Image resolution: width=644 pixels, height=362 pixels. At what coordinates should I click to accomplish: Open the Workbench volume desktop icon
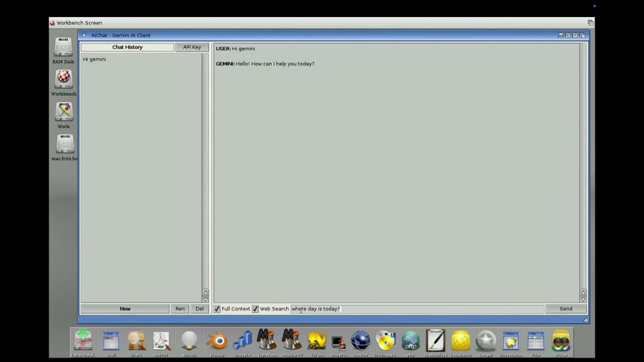tap(64, 80)
